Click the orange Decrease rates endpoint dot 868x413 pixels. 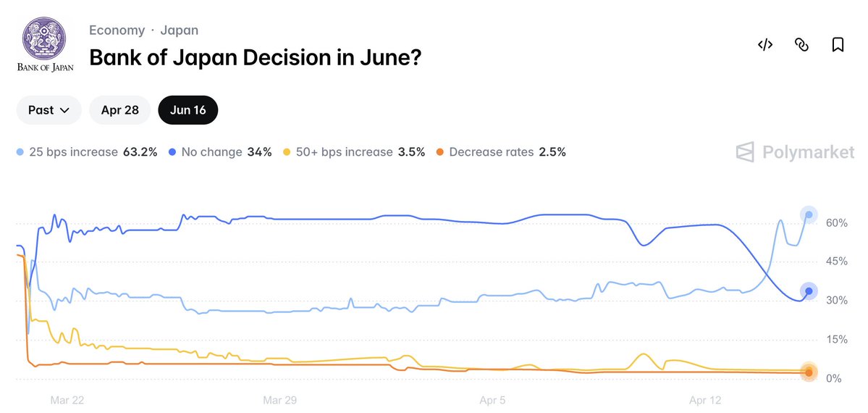coord(809,372)
